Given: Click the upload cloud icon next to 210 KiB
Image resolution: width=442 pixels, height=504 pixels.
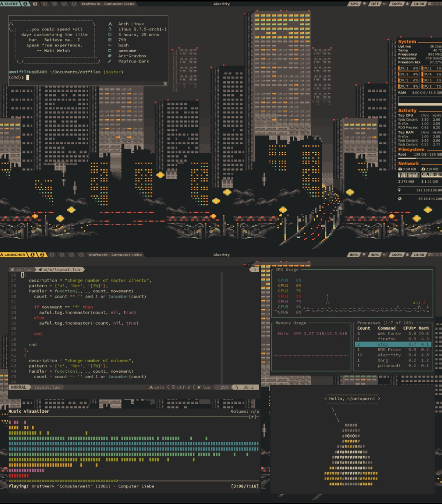Looking at the screenshot, I should point(424,169).
